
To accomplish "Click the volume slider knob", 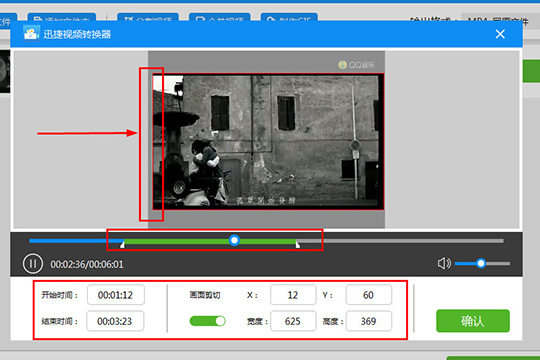I will 481,264.
